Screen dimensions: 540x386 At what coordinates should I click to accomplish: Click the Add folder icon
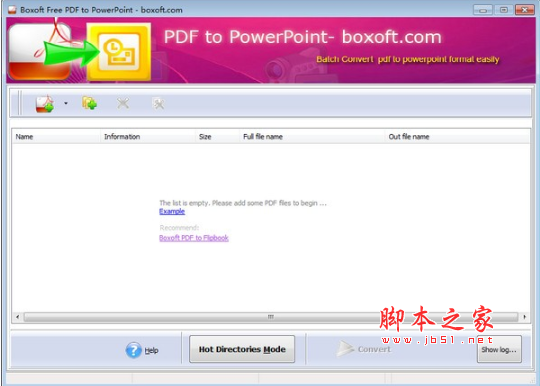click(89, 103)
